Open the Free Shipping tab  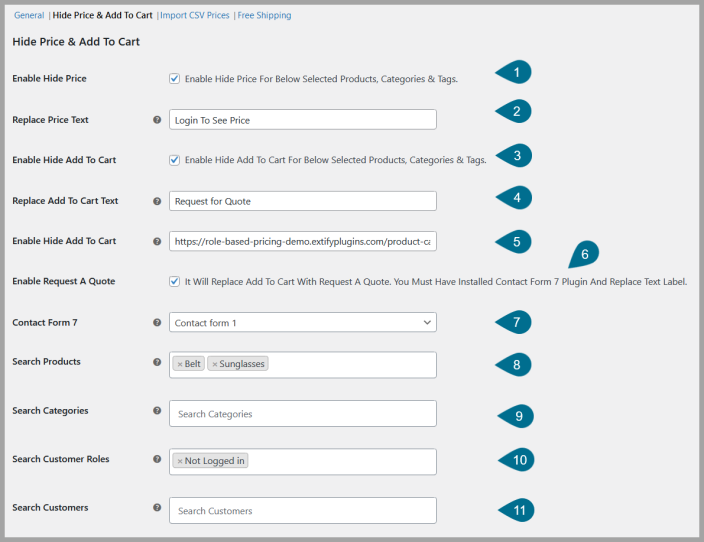click(x=264, y=16)
